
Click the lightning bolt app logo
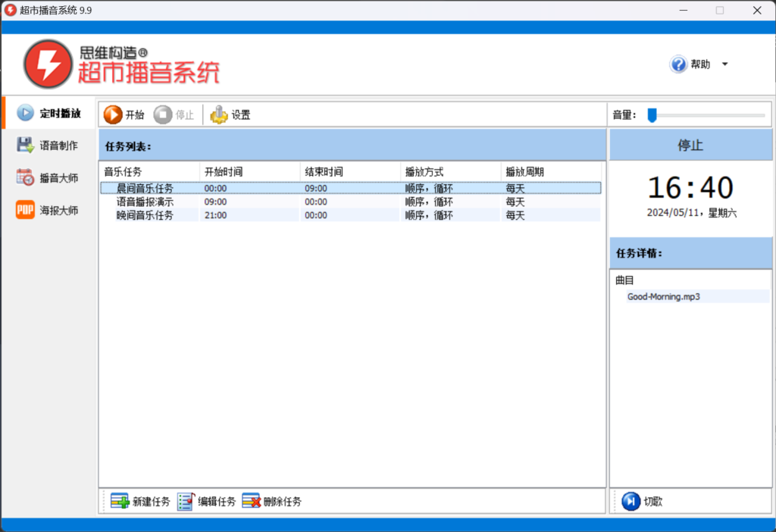(x=47, y=64)
